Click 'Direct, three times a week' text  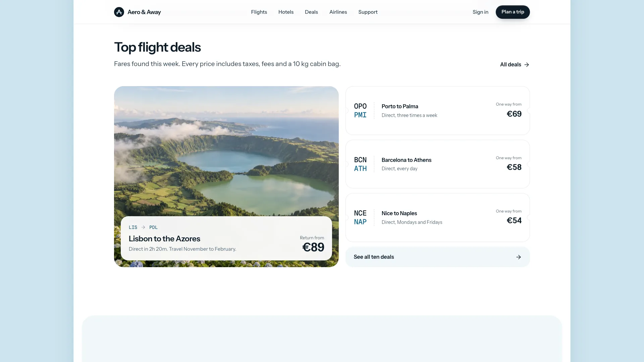tap(409, 115)
